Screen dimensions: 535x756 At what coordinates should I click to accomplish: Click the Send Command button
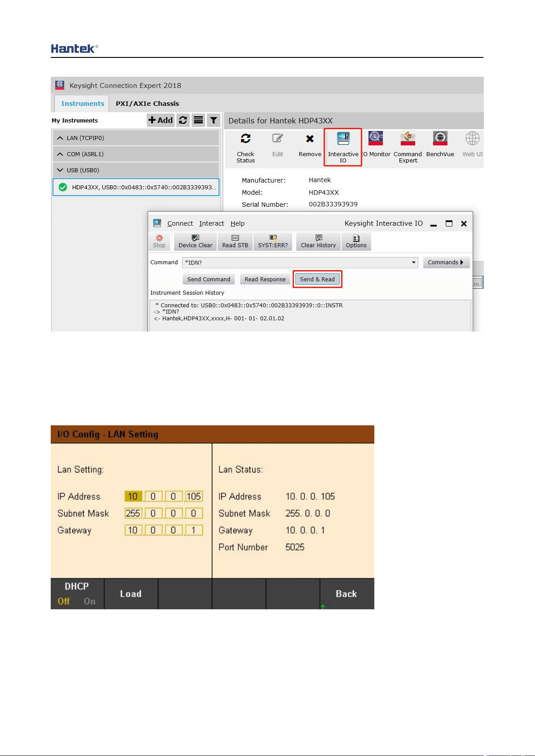(x=209, y=279)
